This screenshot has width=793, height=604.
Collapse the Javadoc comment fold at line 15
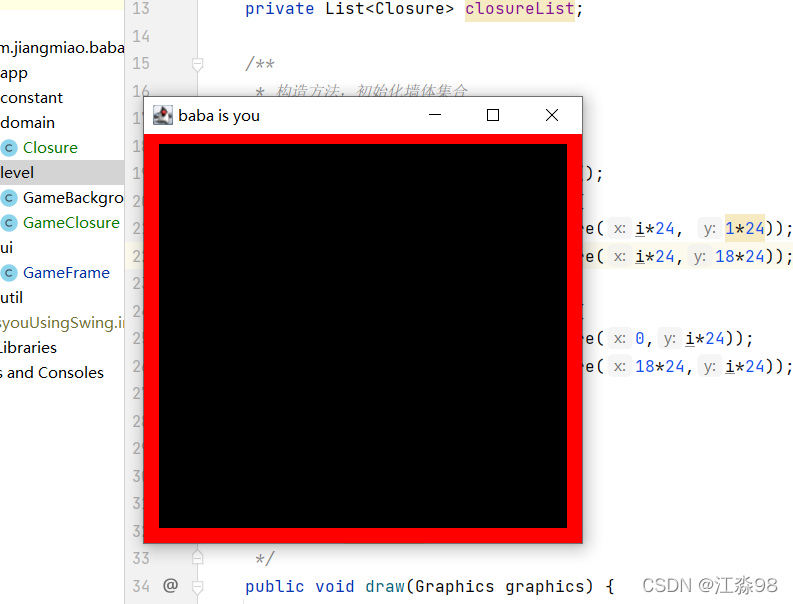(198, 64)
